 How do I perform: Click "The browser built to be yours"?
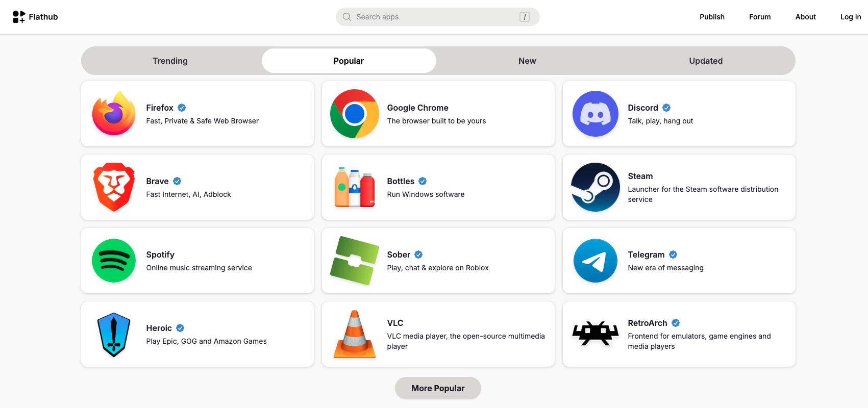coord(437,121)
